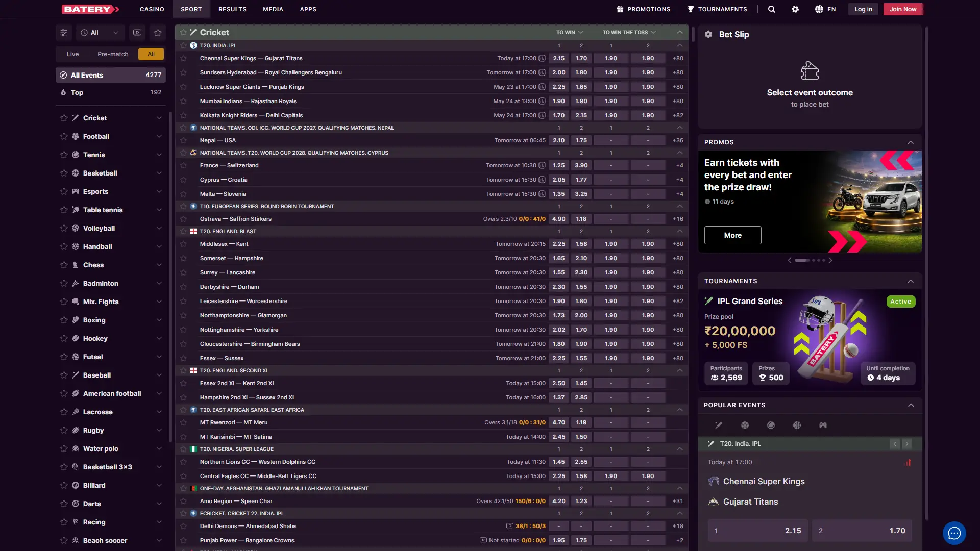This screenshot has height=551, width=980.
Task: Collapse the Promos panel
Action: click(911, 142)
